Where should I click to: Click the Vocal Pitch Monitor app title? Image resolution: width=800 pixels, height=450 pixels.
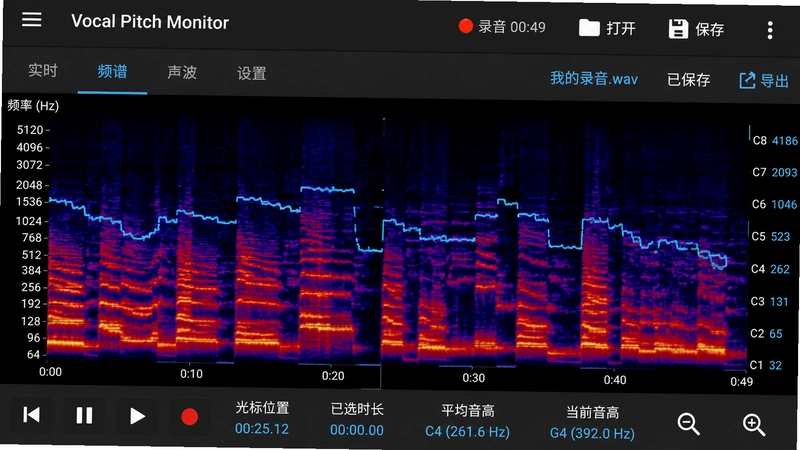[150, 21]
